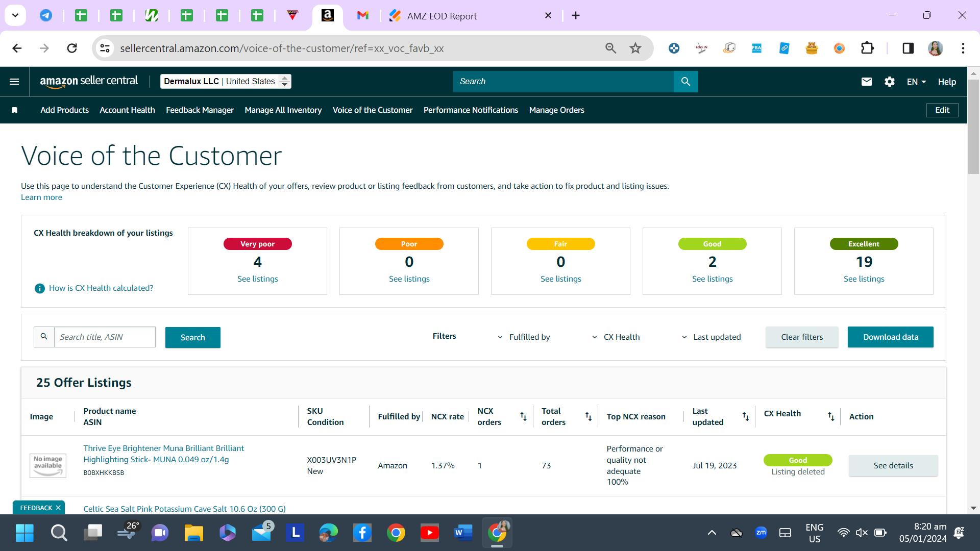Open the seller messages mail icon
The height and width of the screenshot is (551, 980).
click(866, 82)
